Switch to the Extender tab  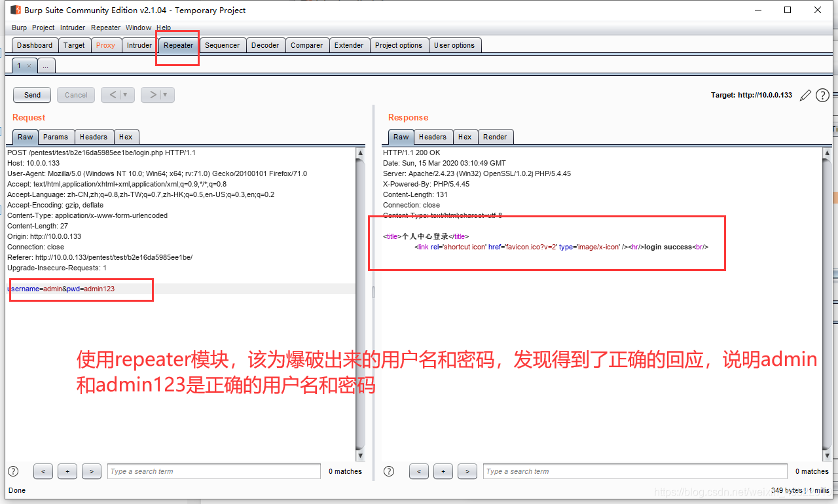click(349, 45)
